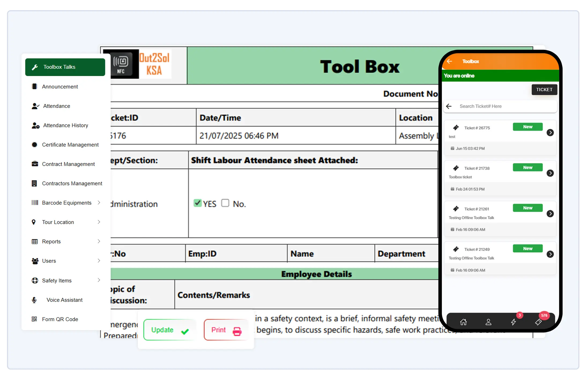588x383 pixels.
Task: Expand Safety Items submenu arrow
Action: (x=99, y=280)
